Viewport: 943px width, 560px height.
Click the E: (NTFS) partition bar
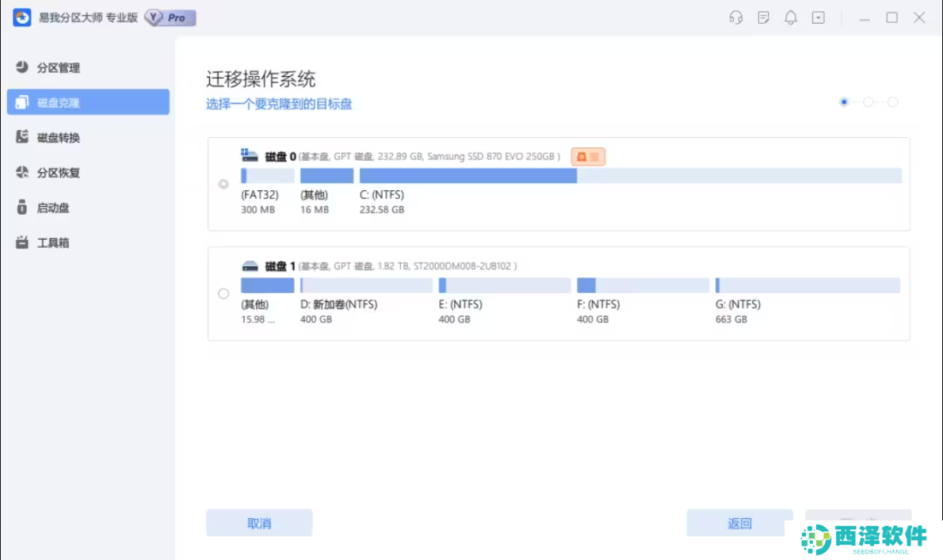(505, 285)
